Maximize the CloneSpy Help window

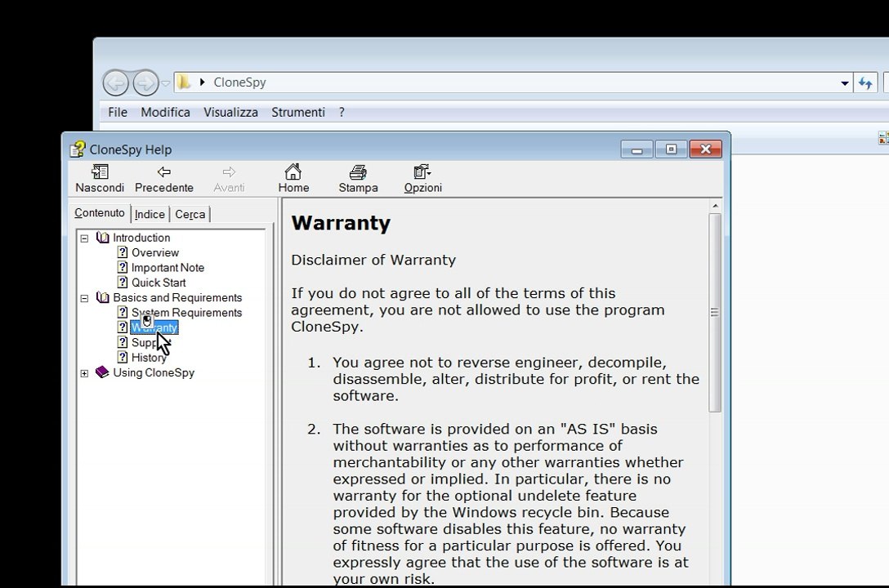[671, 149]
